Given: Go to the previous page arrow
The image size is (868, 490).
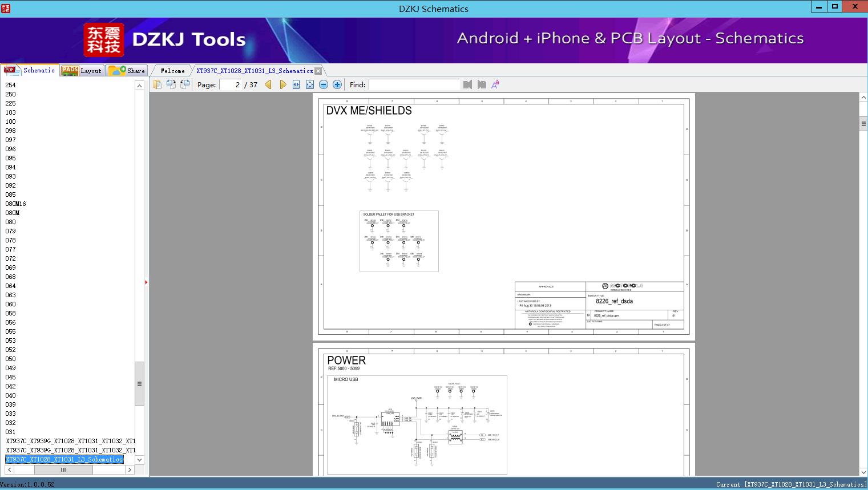Looking at the screenshot, I should tap(268, 84).
